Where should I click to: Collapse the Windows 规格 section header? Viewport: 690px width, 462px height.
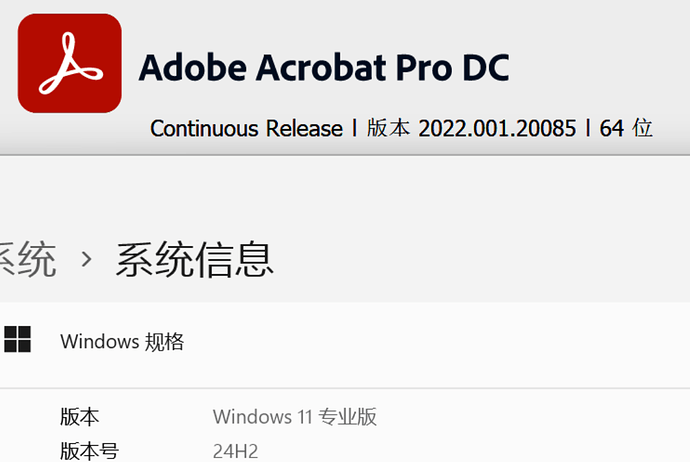(345, 341)
